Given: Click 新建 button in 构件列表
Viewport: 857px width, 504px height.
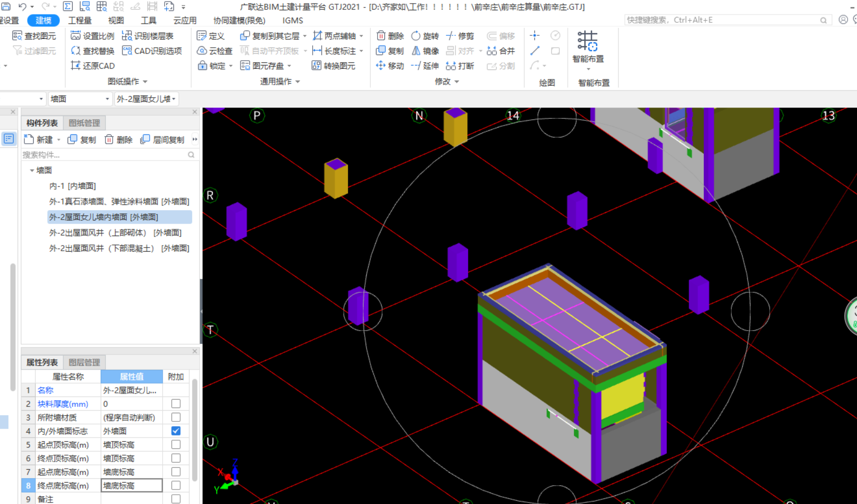Looking at the screenshot, I should (x=38, y=140).
